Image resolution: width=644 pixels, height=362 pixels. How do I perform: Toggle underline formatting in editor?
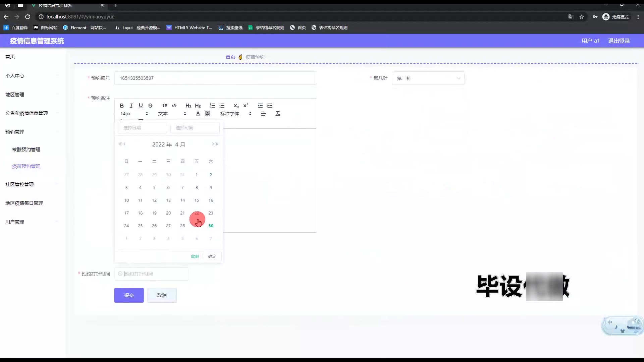[141, 106]
